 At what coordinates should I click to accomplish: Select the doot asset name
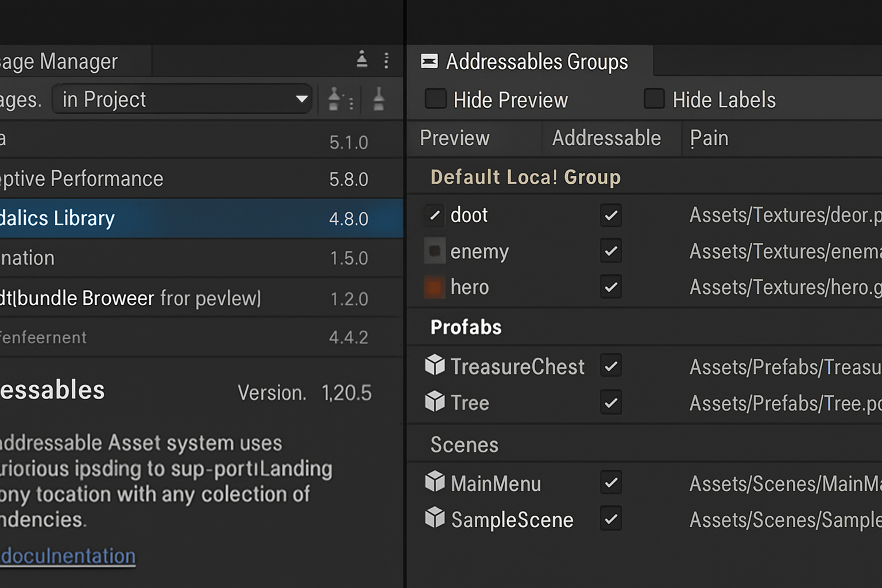pyautogui.click(x=469, y=215)
